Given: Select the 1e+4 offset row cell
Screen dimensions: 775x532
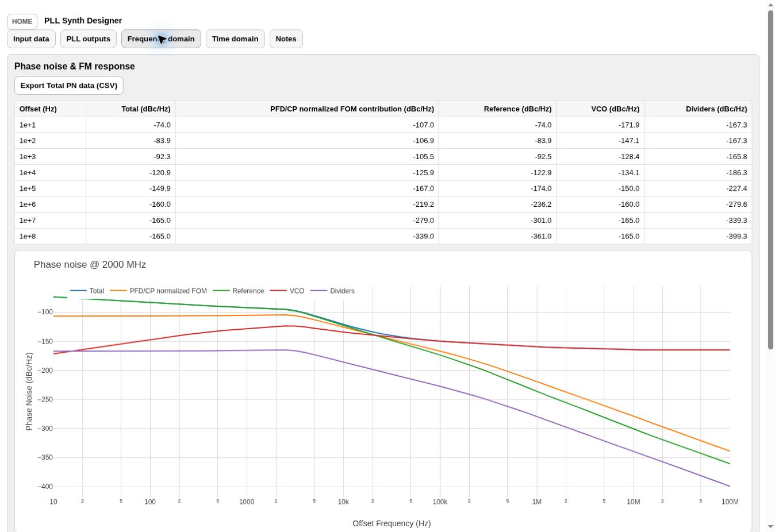Looking at the screenshot, I should pyautogui.click(x=50, y=172).
